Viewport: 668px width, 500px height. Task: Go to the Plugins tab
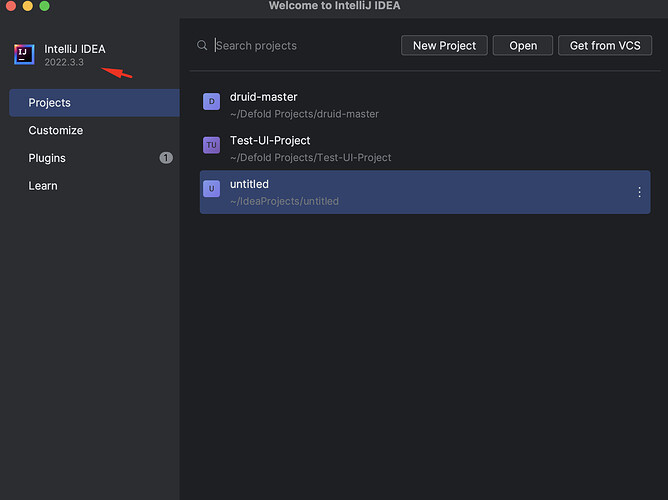click(x=47, y=158)
